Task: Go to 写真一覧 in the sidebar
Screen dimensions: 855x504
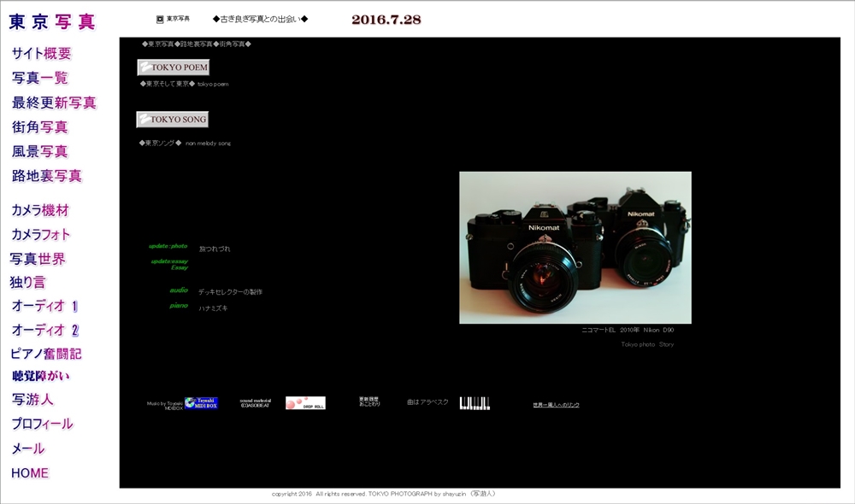Action: pyautogui.click(x=40, y=78)
